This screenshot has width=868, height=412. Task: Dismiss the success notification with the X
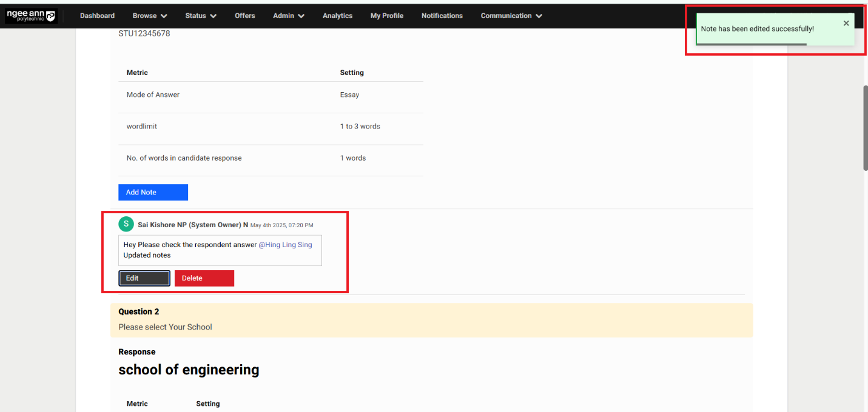click(x=846, y=24)
